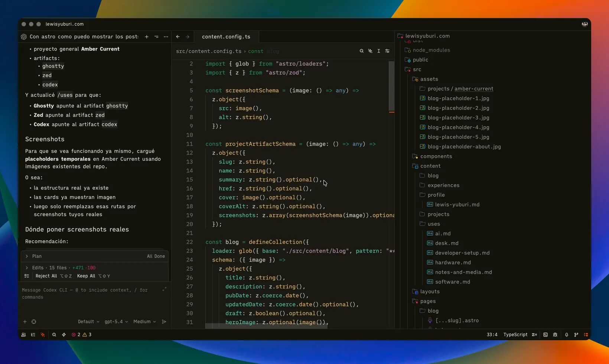609x364 pixels.
Task: Click the Keep All button
Action: (x=86, y=276)
